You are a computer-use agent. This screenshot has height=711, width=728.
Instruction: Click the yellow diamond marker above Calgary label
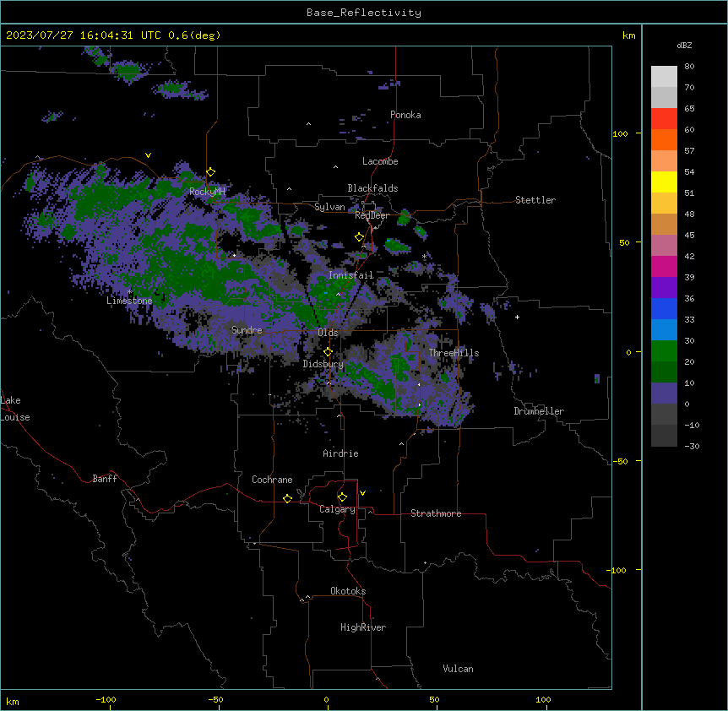(x=342, y=497)
